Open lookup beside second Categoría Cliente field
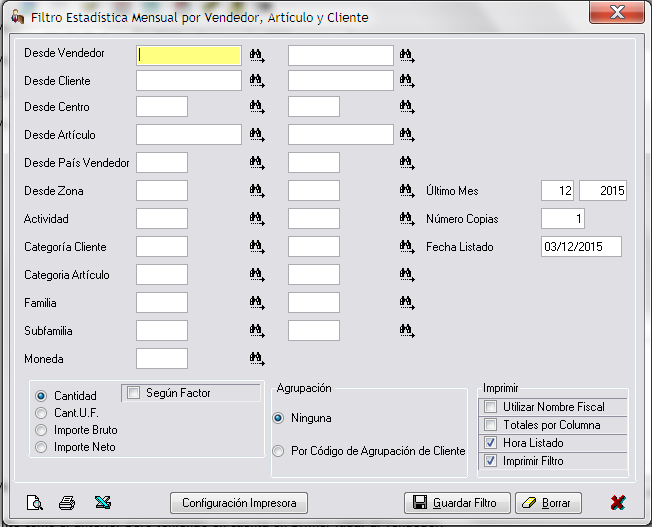Screen dimensions: 652x527 pos(407,247)
